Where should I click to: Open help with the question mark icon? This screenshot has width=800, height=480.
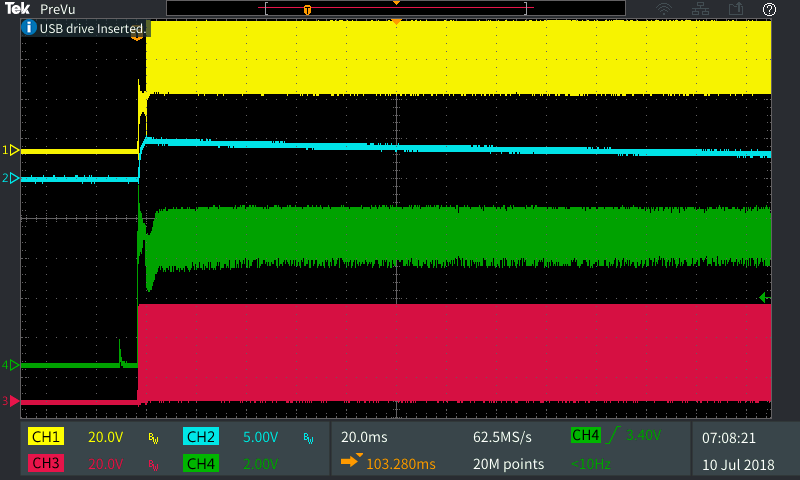click(769, 9)
